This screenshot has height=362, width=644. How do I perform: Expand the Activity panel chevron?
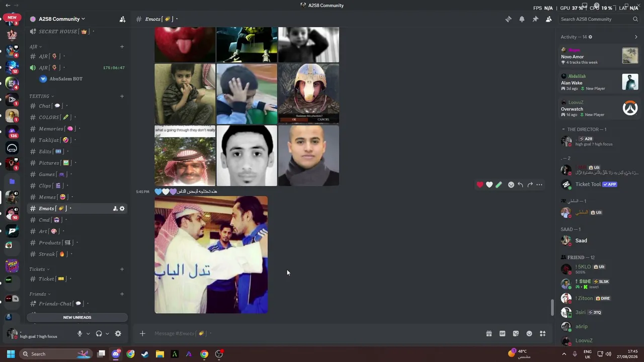(x=636, y=37)
